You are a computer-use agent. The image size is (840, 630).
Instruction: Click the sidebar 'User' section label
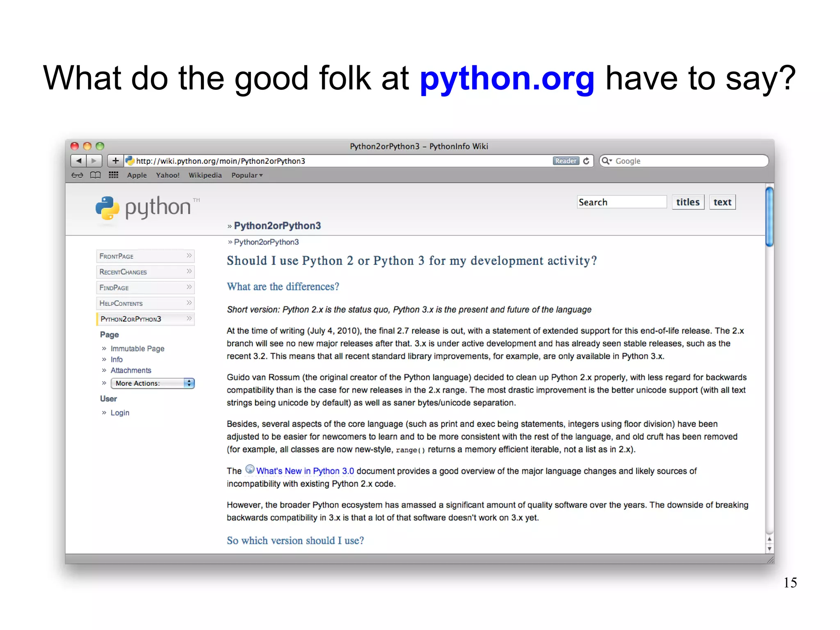(108, 399)
